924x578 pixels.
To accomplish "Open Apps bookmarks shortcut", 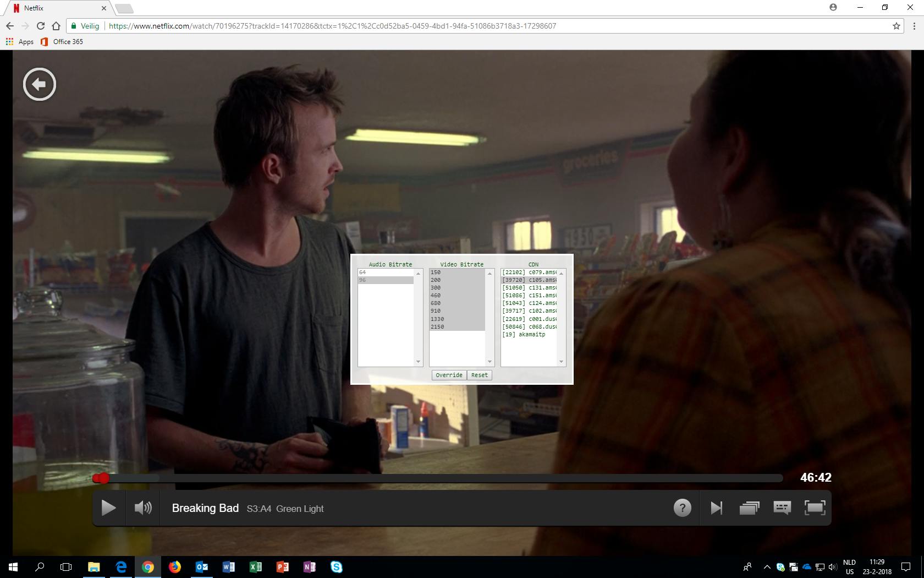I will pyautogui.click(x=20, y=42).
